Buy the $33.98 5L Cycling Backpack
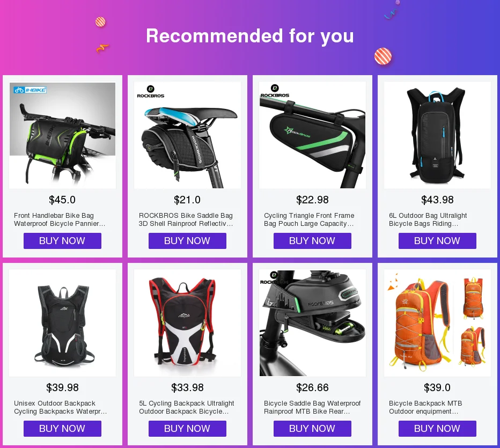500x448 pixels. (188, 429)
